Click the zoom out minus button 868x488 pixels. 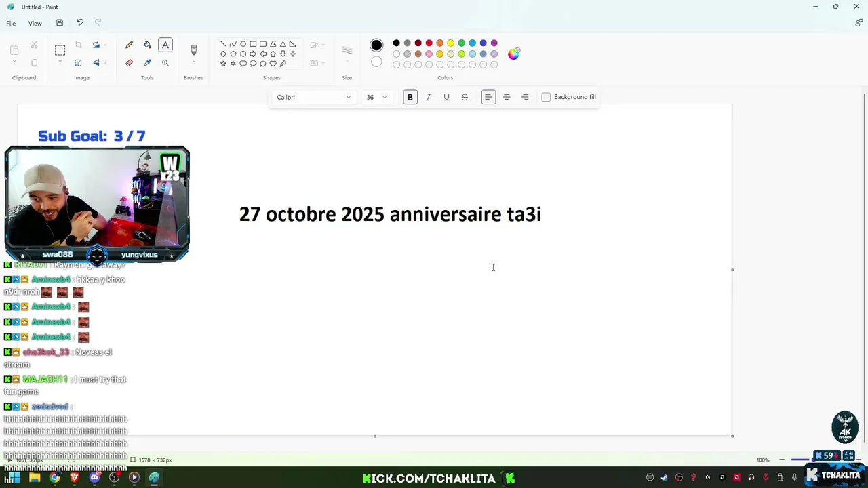tap(781, 460)
